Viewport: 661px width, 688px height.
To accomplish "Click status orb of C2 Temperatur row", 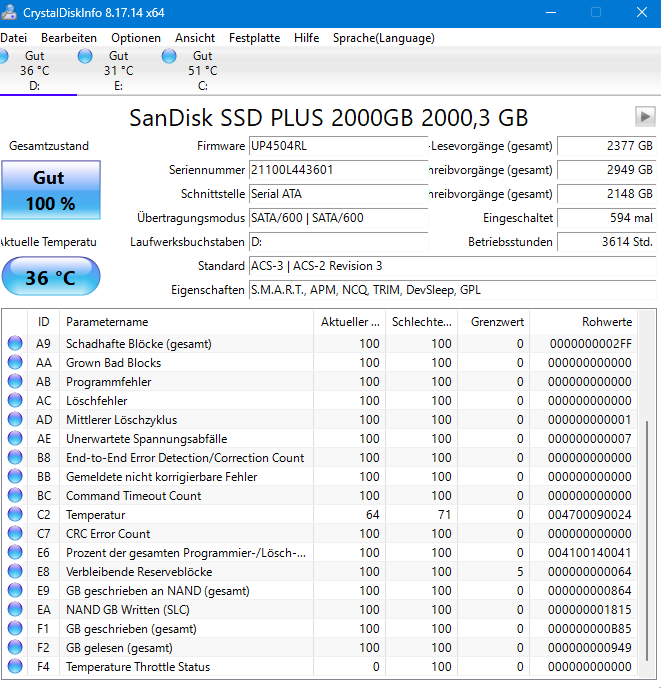I will tap(15, 515).
